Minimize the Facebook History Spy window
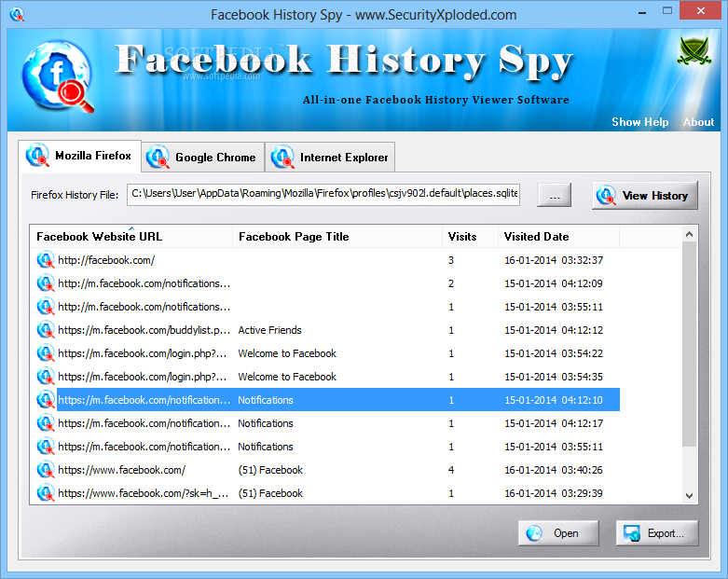 (x=642, y=12)
